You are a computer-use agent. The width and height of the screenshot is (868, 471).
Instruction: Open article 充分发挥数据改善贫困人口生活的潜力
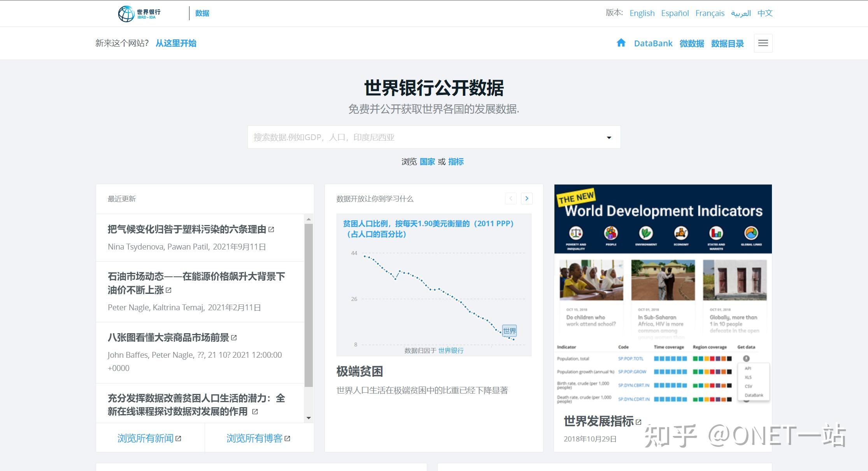click(196, 405)
